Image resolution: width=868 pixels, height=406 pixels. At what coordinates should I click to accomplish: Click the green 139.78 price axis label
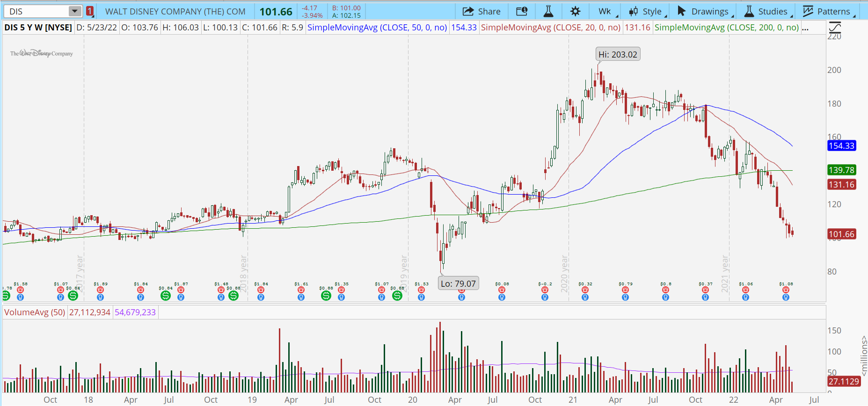pyautogui.click(x=841, y=170)
